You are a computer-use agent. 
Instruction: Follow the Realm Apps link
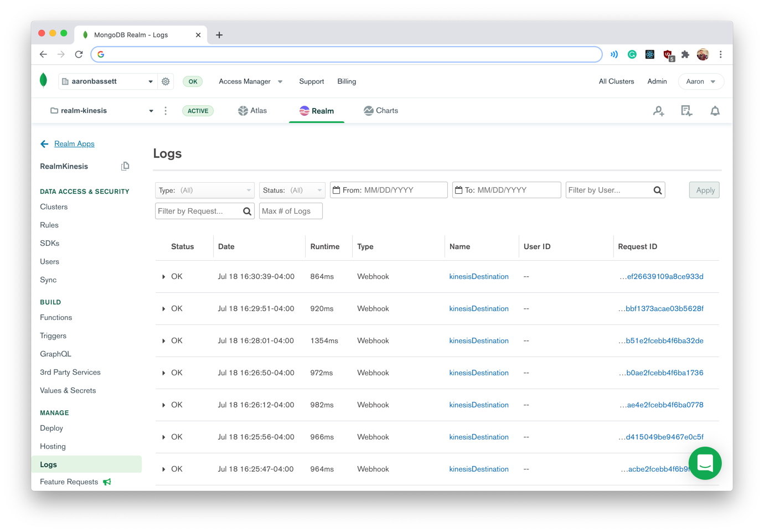(x=74, y=144)
